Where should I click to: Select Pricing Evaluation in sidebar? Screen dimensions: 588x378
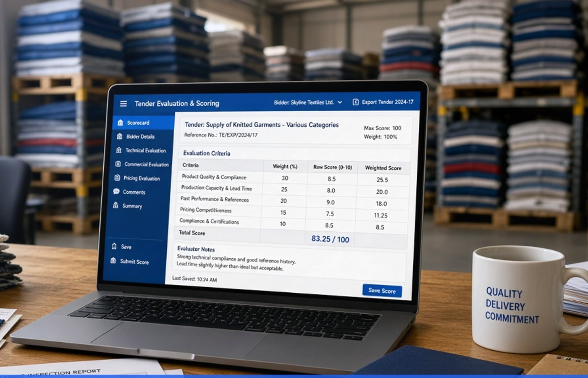click(x=141, y=178)
